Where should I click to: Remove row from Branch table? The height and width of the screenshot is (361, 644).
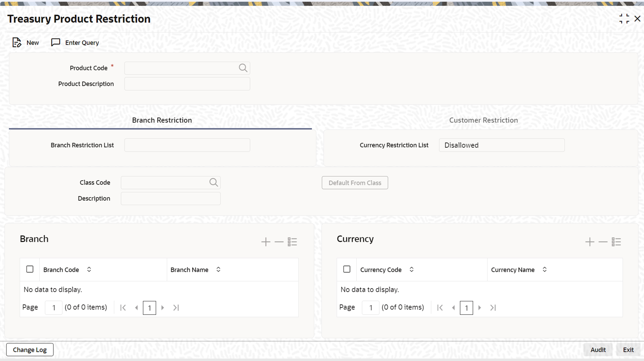(x=279, y=242)
